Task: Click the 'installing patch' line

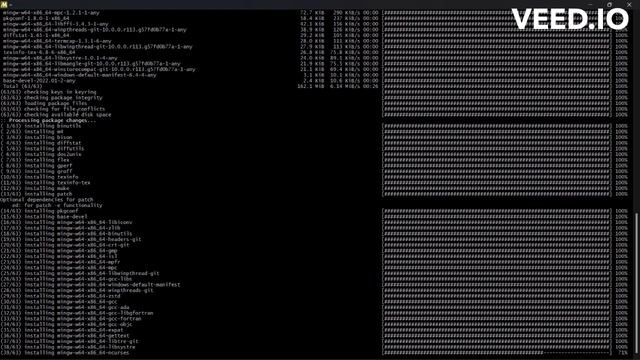Action: click(x=37, y=194)
